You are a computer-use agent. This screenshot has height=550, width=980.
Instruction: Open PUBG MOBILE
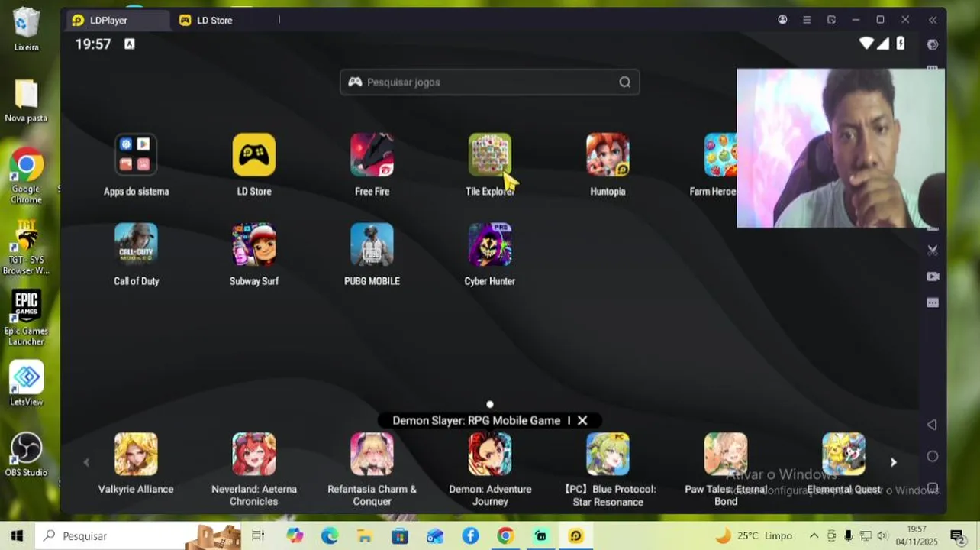pyautogui.click(x=372, y=244)
